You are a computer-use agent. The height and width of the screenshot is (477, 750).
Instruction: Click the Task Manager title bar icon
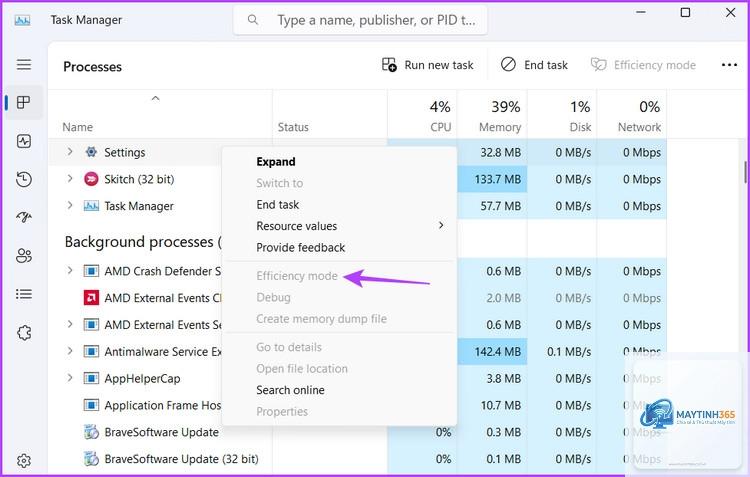pos(22,20)
